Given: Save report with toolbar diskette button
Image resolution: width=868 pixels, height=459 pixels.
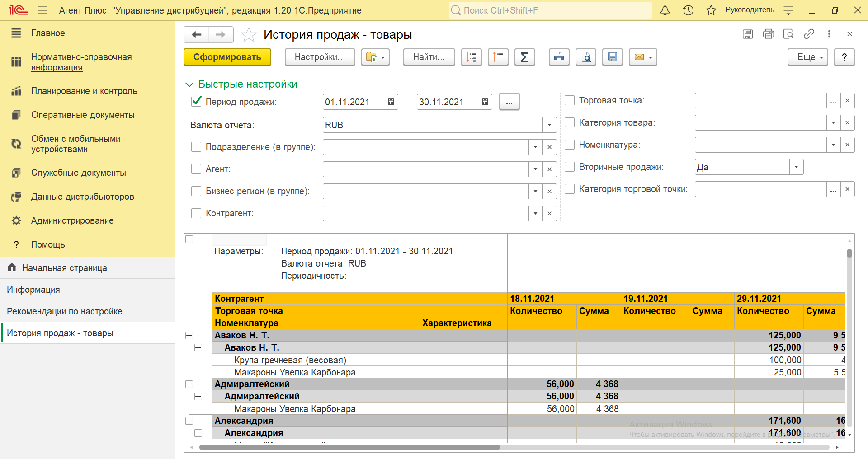Looking at the screenshot, I should 613,57.
